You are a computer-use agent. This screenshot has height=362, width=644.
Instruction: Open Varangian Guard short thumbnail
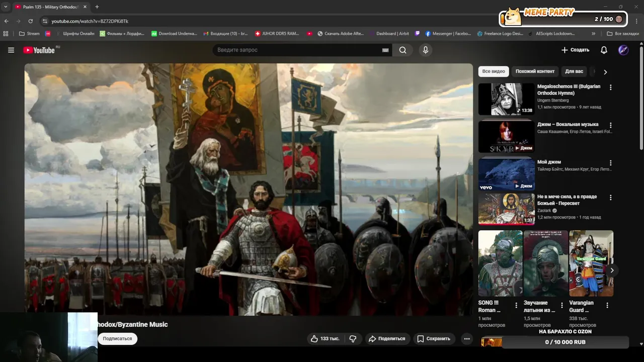coord(591,263)
